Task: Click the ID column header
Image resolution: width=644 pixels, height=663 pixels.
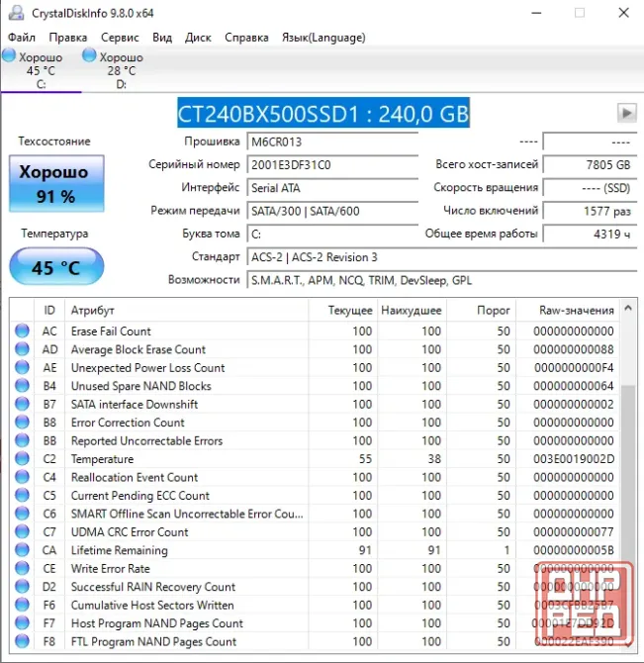Action: pyautogui.click(x=49, y=311)
